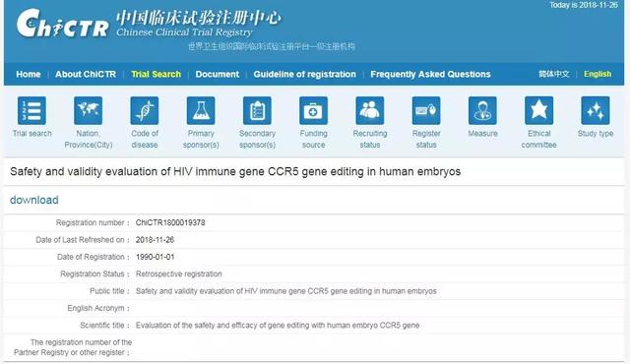The height and width of the screenshot is (364, 630).
Task: Open the Study type sparkle icon
Action: (x=596, y=110)
